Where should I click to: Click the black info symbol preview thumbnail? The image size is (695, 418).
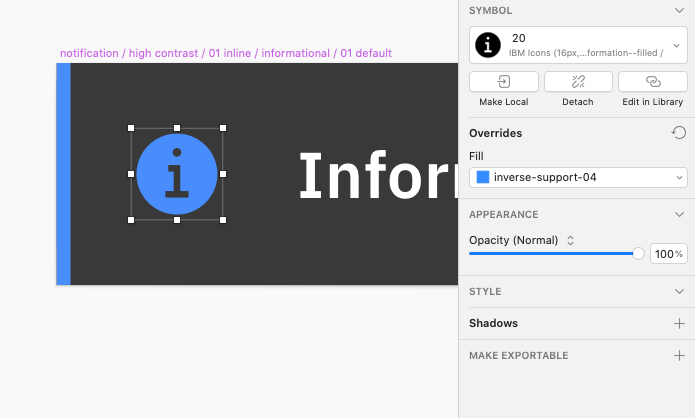pyautogui.click(x=488, y=45)
